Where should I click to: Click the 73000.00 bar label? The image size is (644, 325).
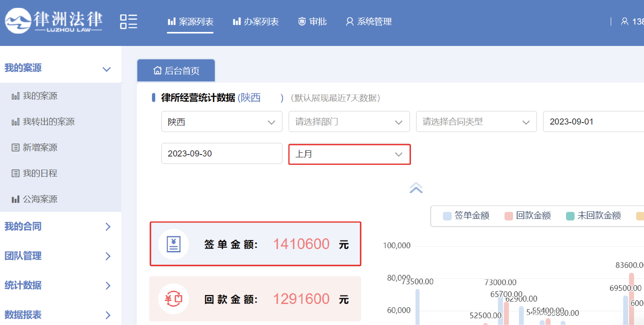500,282
